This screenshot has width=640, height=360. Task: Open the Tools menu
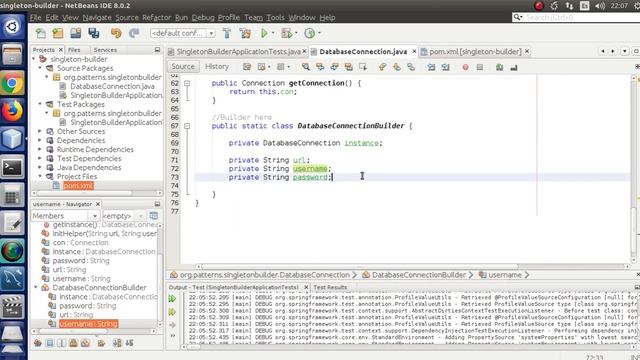click(x=276, y=18)
